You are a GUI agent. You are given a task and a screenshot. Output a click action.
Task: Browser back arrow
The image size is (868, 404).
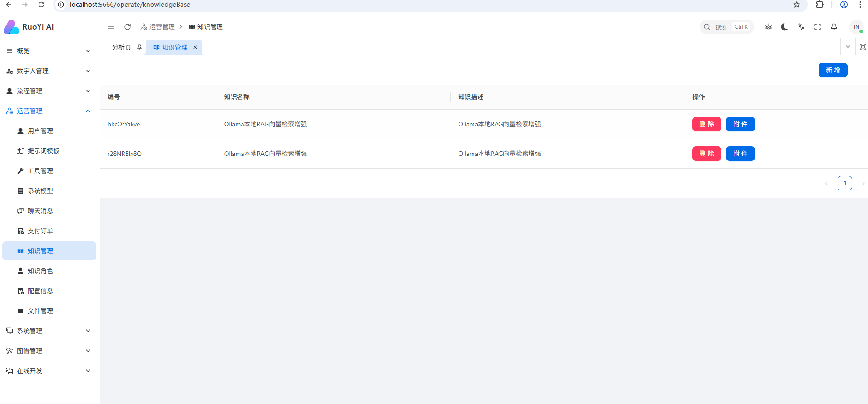coord(9,5)
